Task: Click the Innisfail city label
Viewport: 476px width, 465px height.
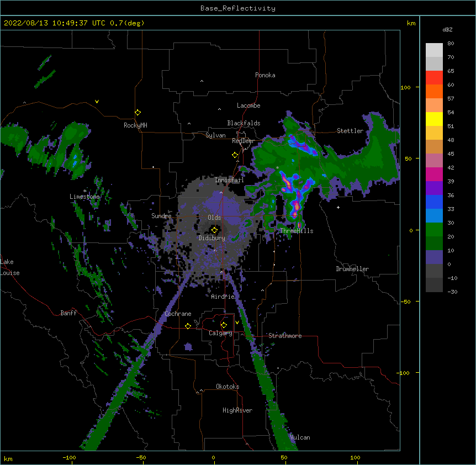Action: pyautogui.click(x=229, y=180)
